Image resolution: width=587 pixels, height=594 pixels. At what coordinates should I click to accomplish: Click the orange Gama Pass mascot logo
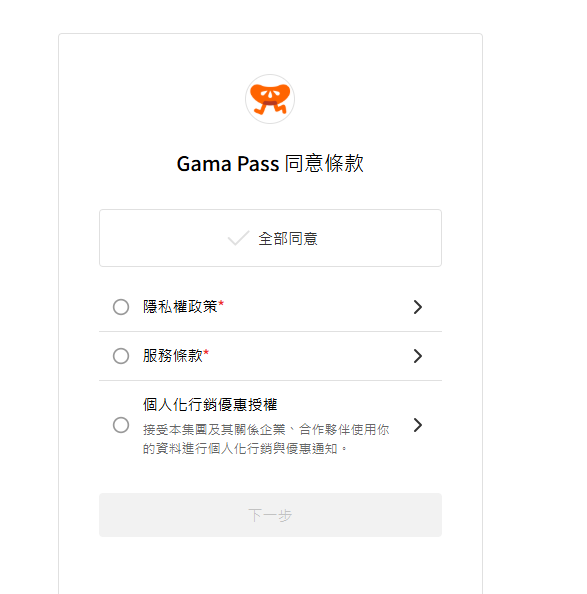pos(270,99)
